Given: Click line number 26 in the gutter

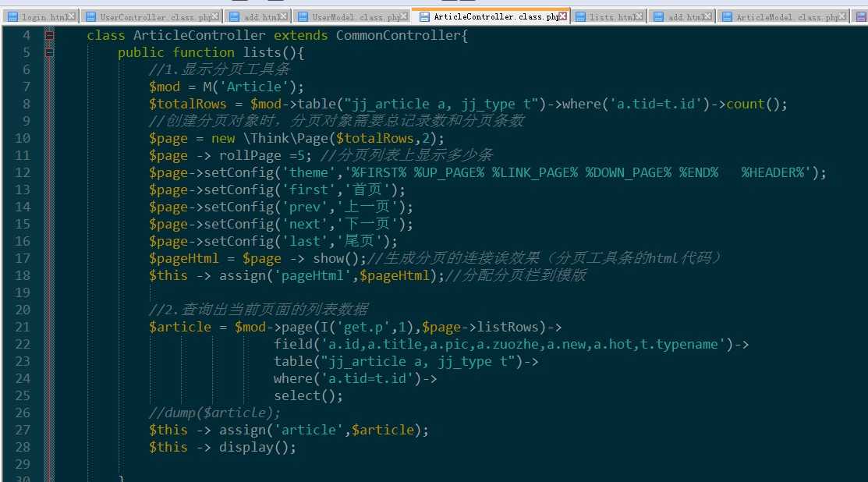Looking at the screenshot, I should click(23, 413).
